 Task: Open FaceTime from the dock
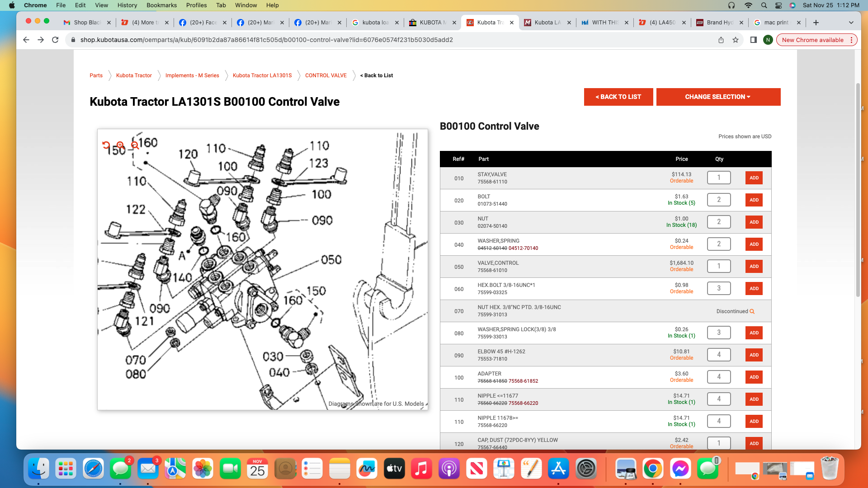point(230,469)
